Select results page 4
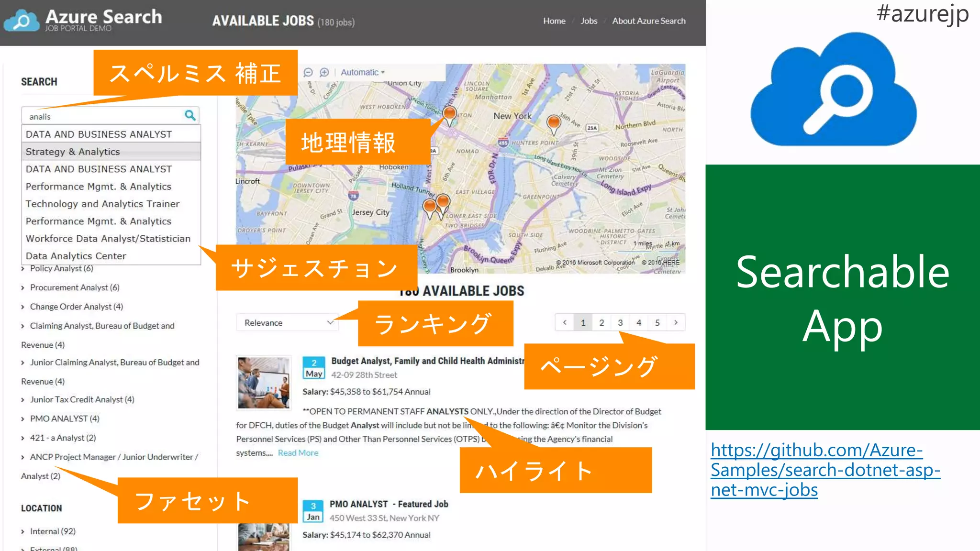Viewport: 980px width, 551px height. pyautogui.click(x=639, y=322)
